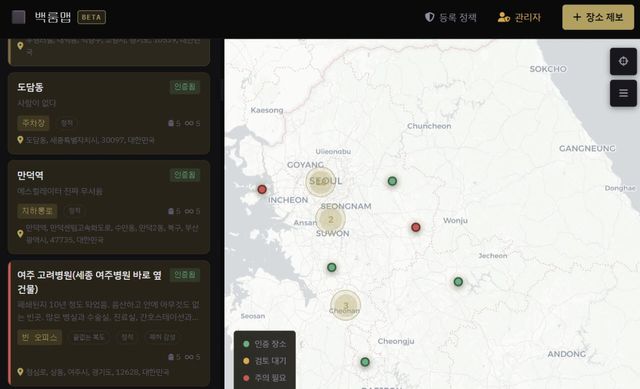Screen dimensions: 640x389
Task: Click the 검토 대기 legend label
Action: pos(270,361)
